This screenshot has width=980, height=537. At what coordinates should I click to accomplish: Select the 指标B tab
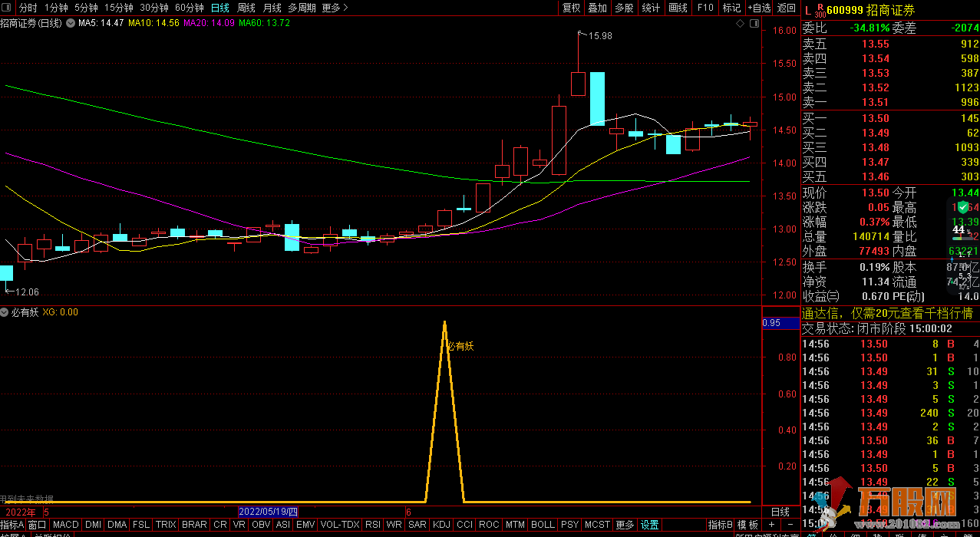(720, 525)
